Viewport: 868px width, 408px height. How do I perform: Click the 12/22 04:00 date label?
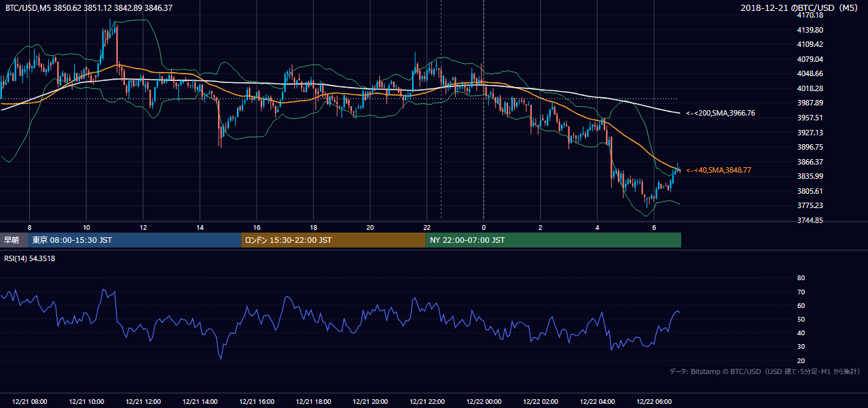[597, 402]
